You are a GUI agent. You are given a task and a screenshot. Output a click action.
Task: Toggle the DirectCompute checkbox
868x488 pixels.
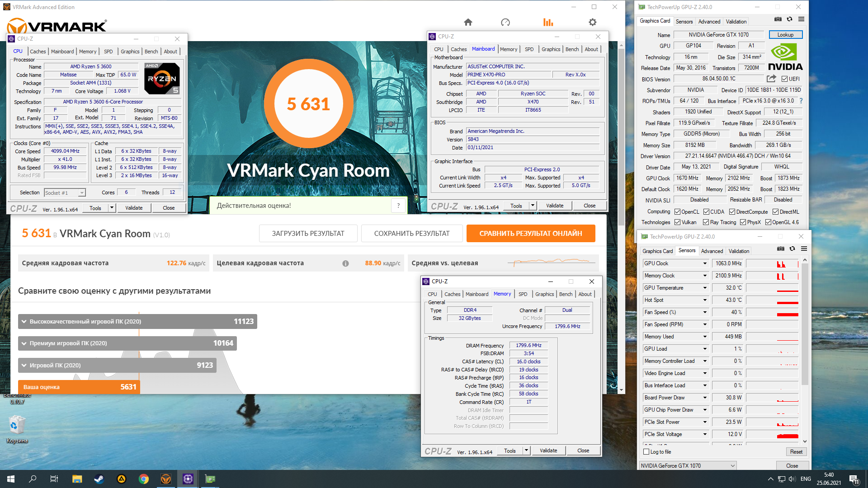point(732,212)
